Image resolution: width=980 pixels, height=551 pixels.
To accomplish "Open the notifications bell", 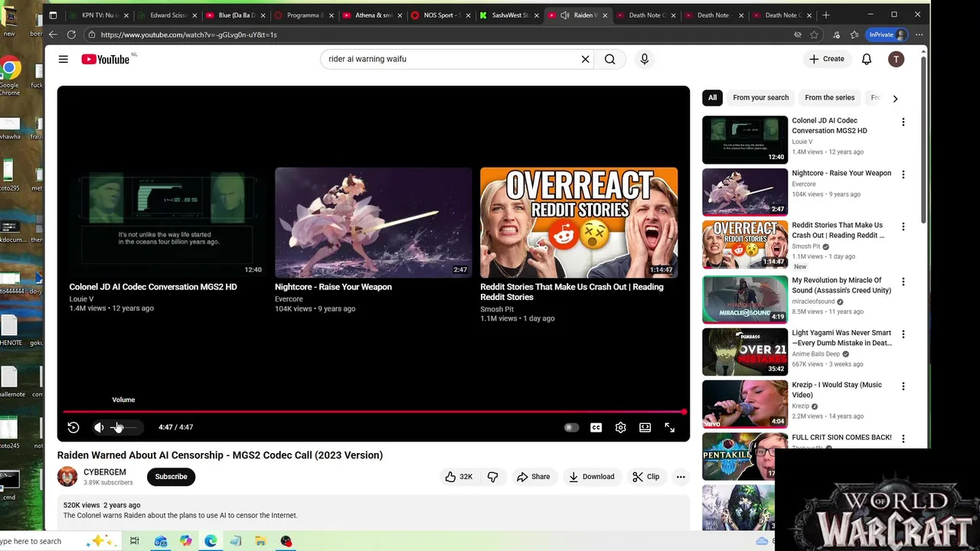I will click(x=867, y=59).
